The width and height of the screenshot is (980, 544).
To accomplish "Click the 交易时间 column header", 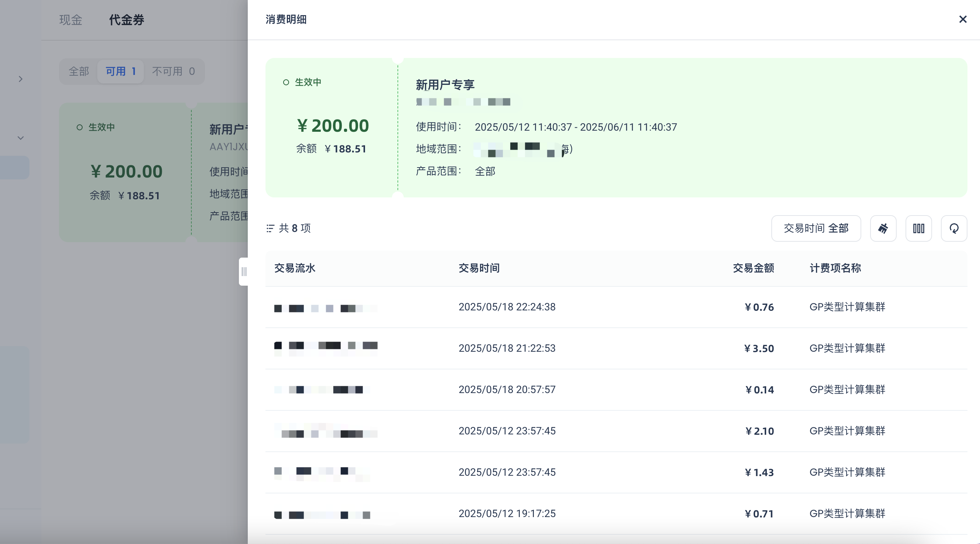I will [x=479, y=268].
